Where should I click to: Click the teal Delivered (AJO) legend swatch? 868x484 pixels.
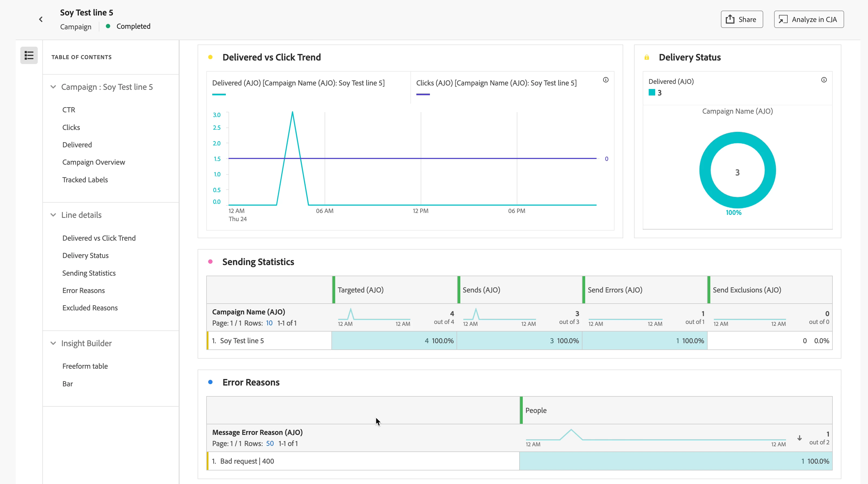point(652,92)
